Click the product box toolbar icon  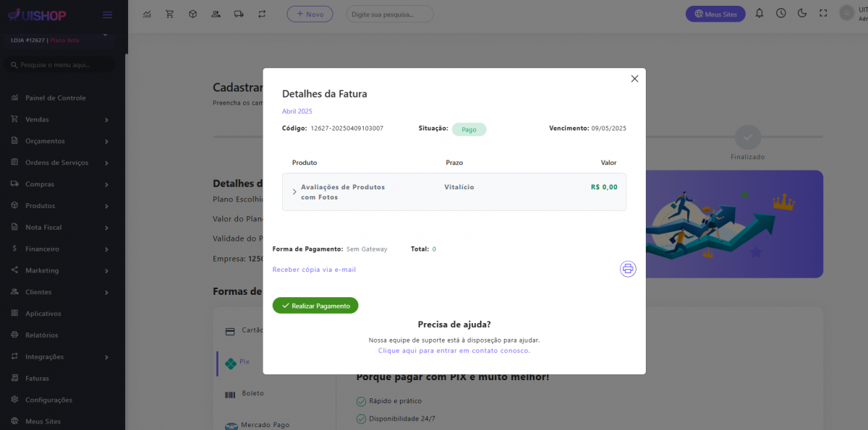pos(192,14)
